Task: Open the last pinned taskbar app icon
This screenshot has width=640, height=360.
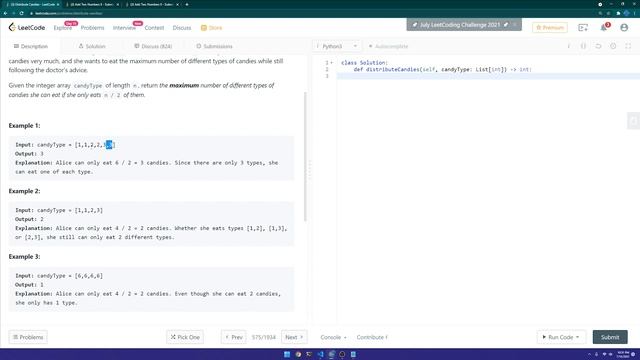Action: 353,354
